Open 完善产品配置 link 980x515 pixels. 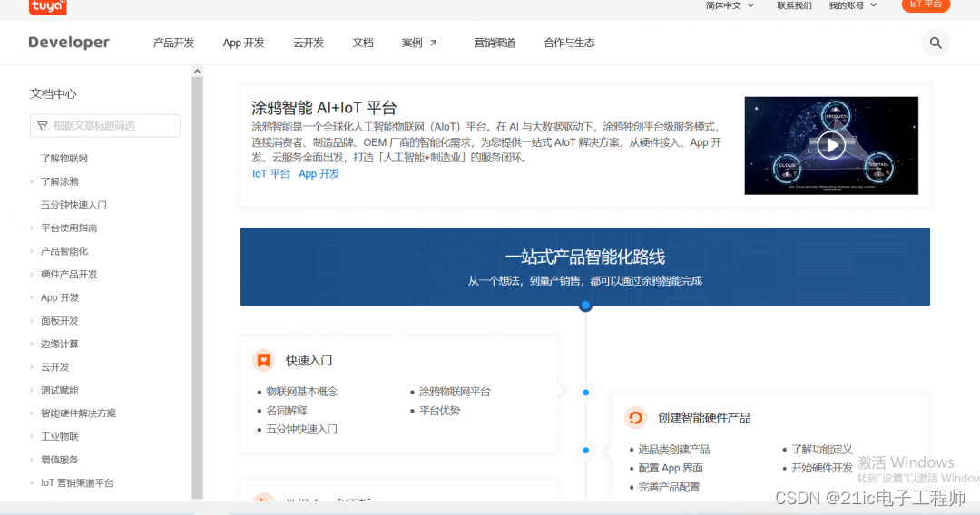click(669, 487)
